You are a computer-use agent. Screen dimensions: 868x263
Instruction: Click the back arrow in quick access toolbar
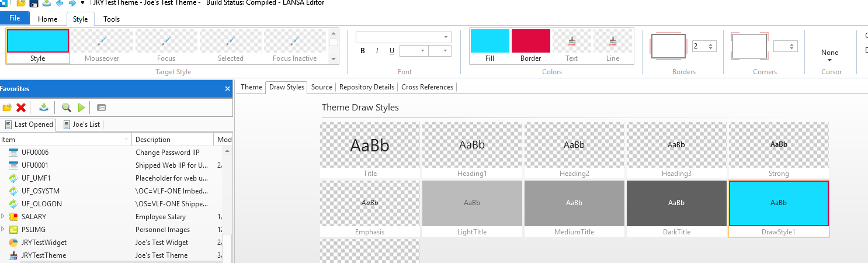[x=59, y=3]
